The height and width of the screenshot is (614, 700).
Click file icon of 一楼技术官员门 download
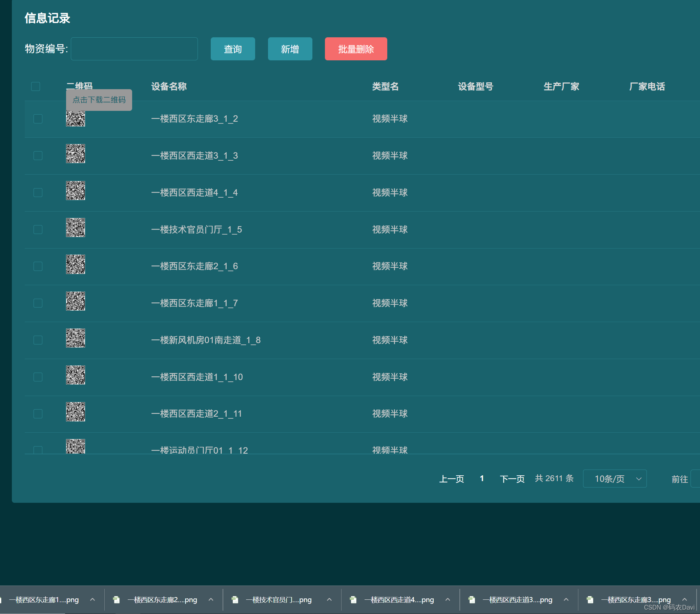[235, 600]
